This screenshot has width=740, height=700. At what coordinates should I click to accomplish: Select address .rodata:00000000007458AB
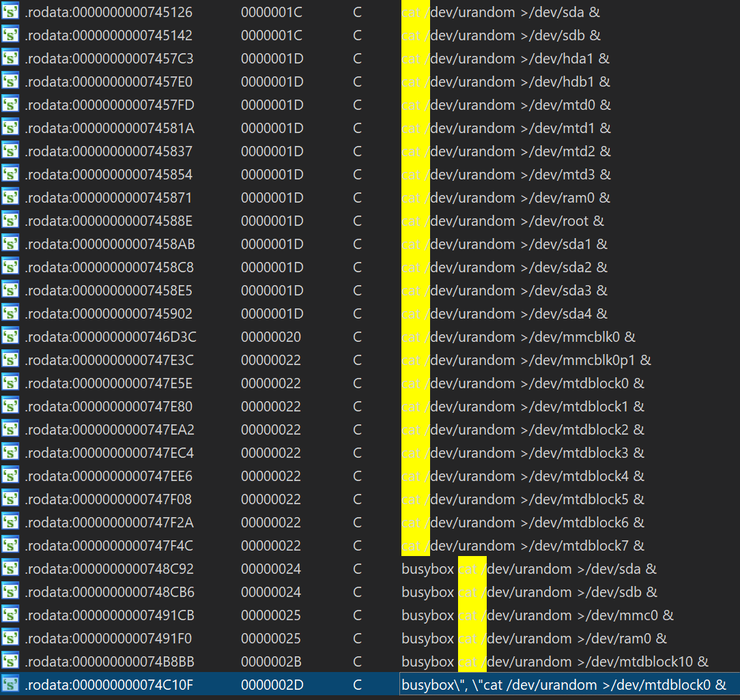coord(109,244)
